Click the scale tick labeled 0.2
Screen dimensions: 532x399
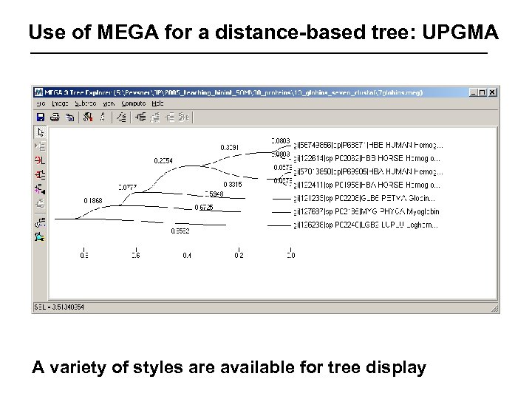(239, 255)
